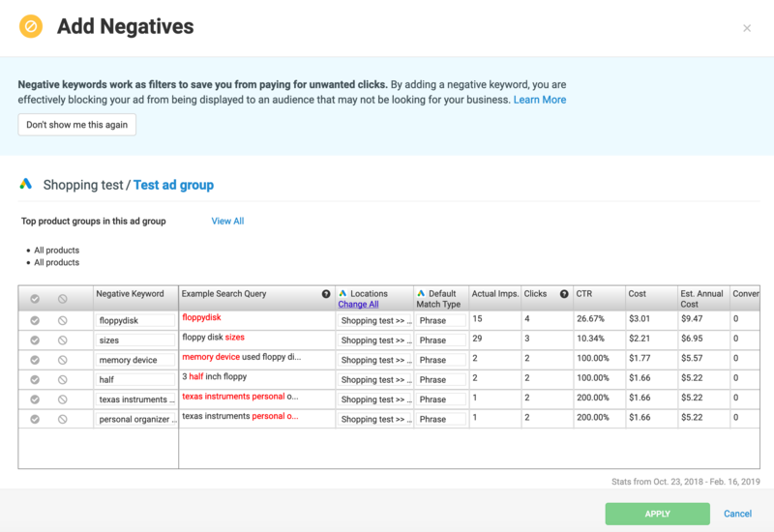Viewport: 774px width, 532px height.
Task: Open match type Phrase dropdown for half
Action: tap(441, 379)
